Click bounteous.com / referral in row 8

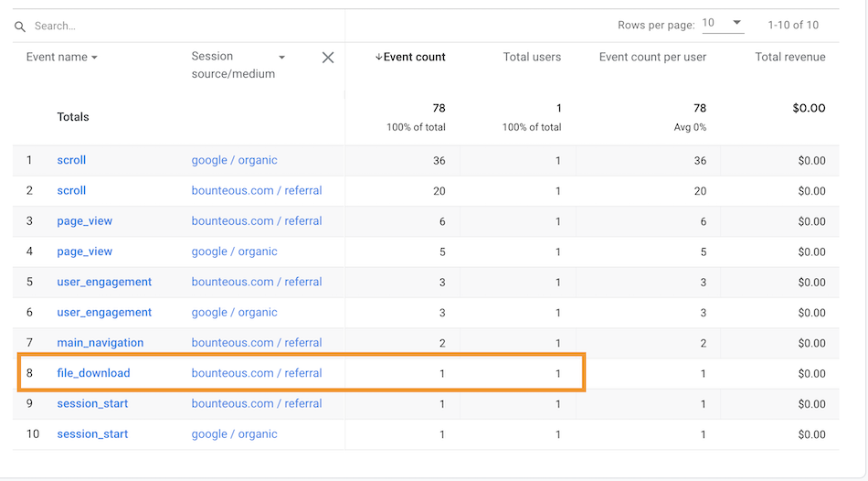[256, 373]
